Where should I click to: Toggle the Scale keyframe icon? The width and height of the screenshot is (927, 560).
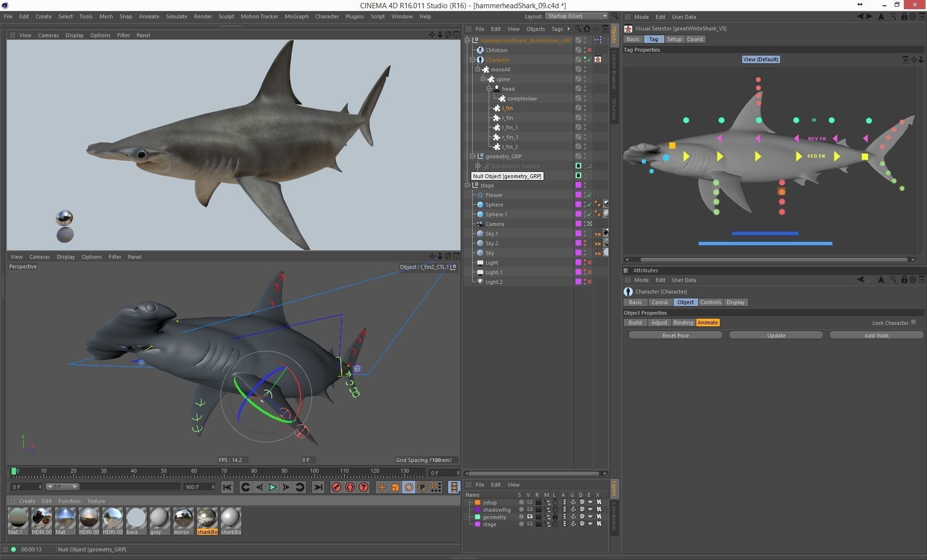(x=395, y=487)
